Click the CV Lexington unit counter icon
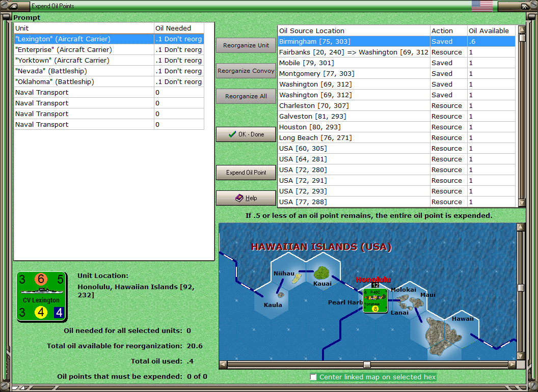Viewport: 538px width, 392px height. point(41,297)
